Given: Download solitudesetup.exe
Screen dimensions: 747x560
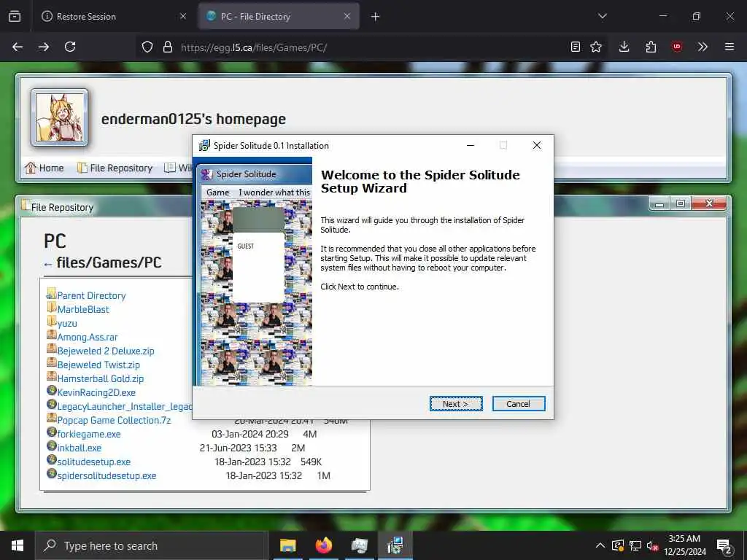Looking at the screenshot, I should pyautogui.click(x=94, y=462).
